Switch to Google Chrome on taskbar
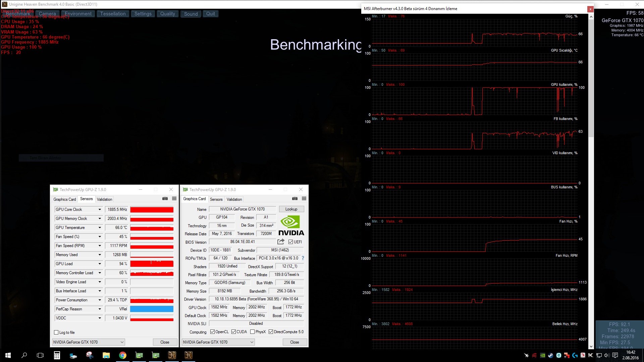 122,355
